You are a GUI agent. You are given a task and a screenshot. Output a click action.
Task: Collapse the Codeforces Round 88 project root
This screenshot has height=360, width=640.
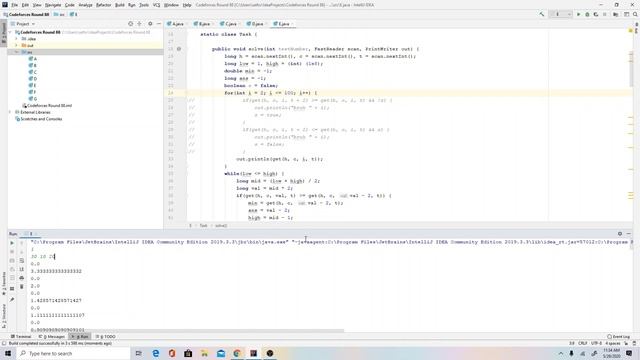coord(11,32)
